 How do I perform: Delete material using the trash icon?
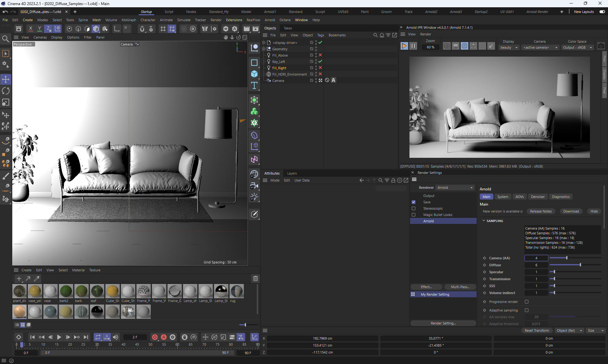(x=255, y=279)
